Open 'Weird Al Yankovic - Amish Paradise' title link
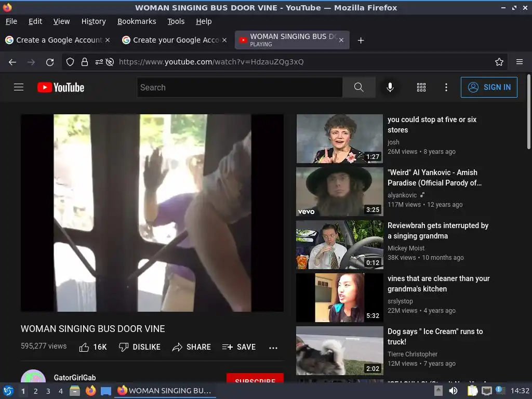532x399 pixels. tap(434, 178)
